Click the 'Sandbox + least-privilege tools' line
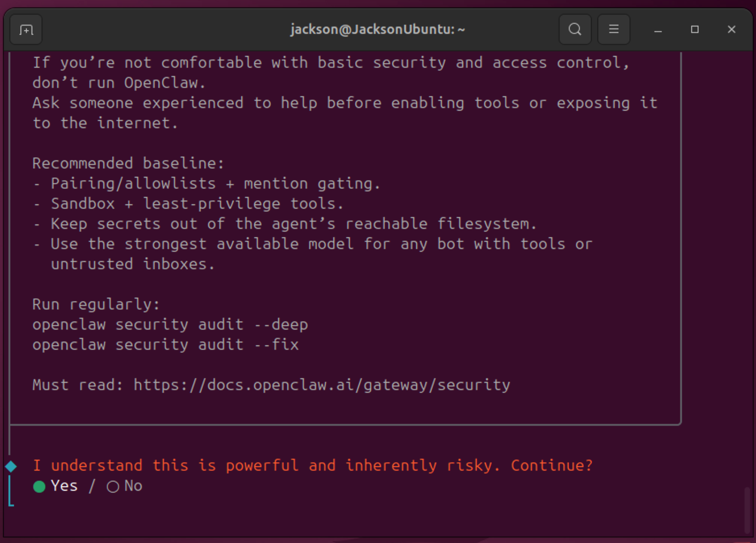The height and width of the screenshot is (543, 756). click(x=197, y=204)
